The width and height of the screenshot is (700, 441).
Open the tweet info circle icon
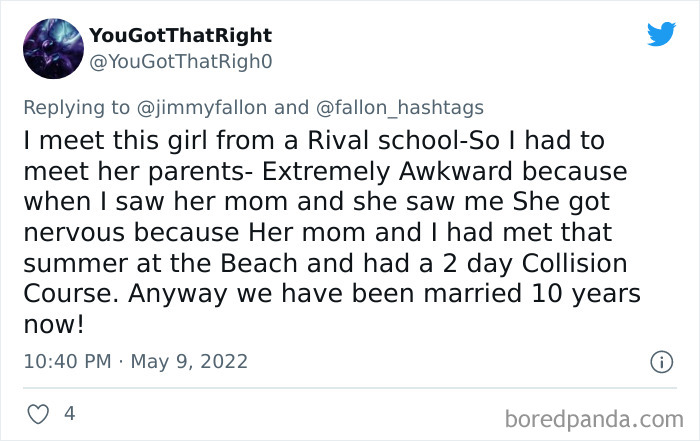[661, 362]
